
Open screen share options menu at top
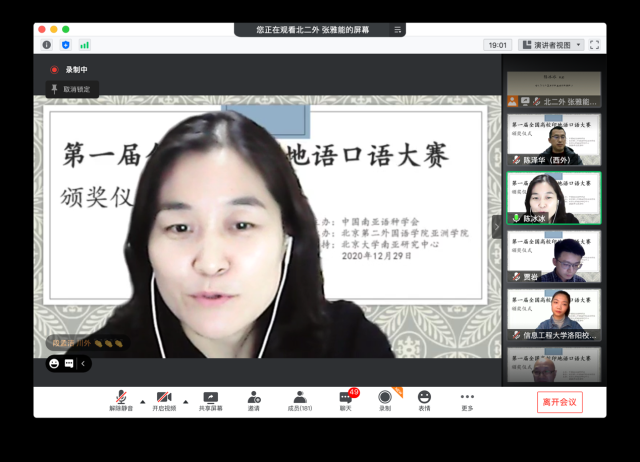(x=397, y=30)
